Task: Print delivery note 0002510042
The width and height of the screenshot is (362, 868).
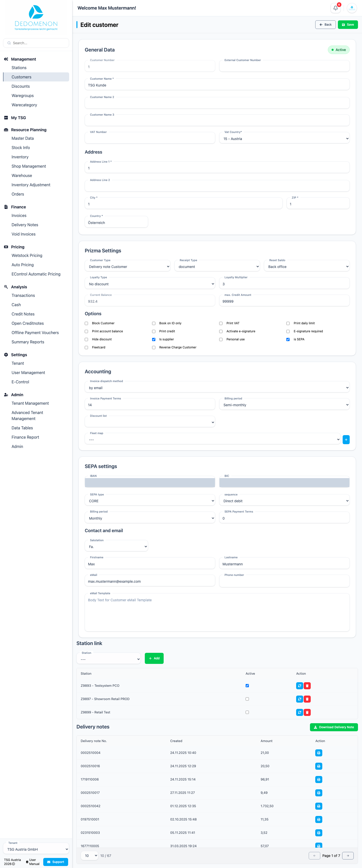Action: coord(319,806)
